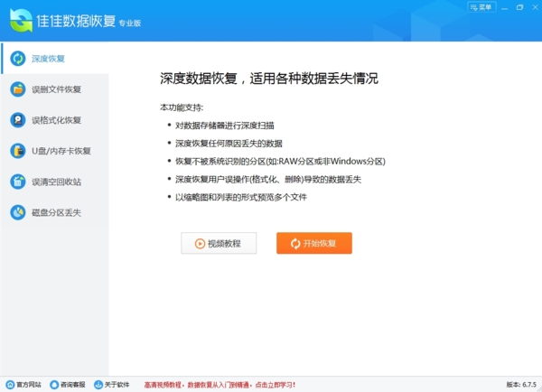Viewport: 542px width, 392px height.
Task: Select the 误清空回收站 recycle icon
Action: (17, 182)
